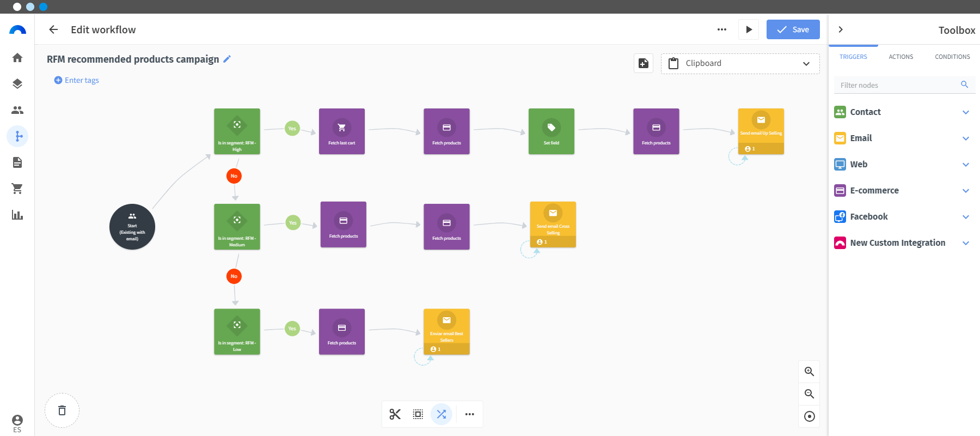980x436 pixels.
Task: Zoom out of the workflow canvas
Action: [810, 394]
